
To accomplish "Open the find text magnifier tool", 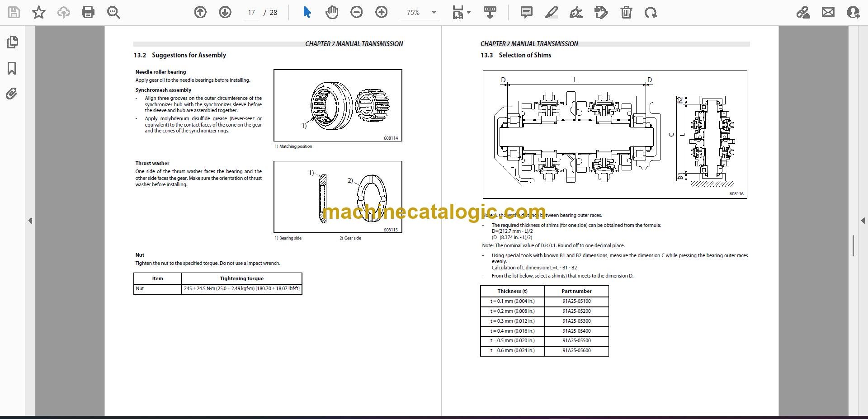I will [x=113, y=12].
